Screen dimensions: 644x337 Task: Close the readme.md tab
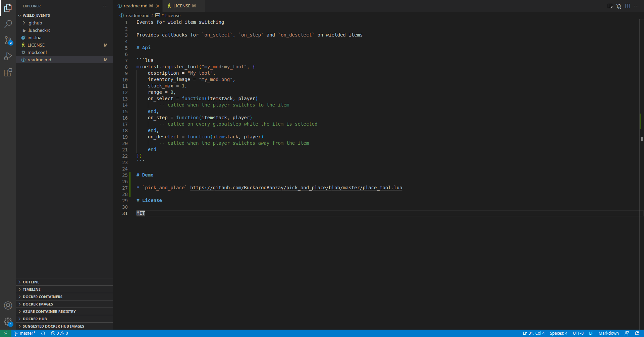point(158,6)
